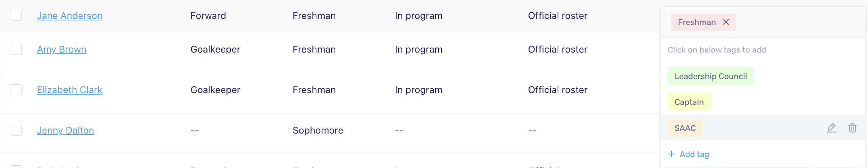This screenshot has height=168, width=868.
Task: Click Jane Anderson's Official roster cell
Action: [558, 16]
